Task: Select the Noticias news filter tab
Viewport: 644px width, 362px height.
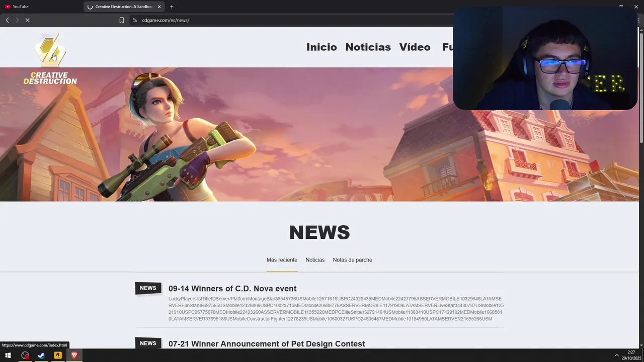Action: point(315,260)
